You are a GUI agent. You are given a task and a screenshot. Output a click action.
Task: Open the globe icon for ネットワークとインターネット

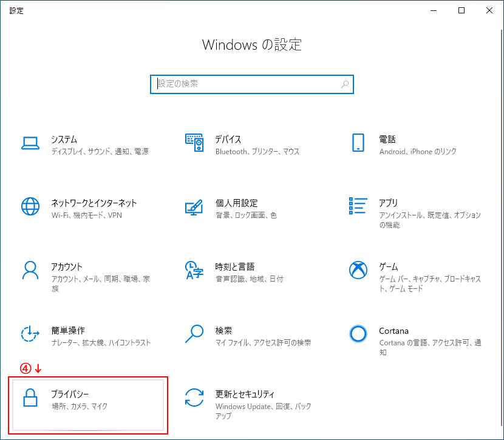pos(30,206)
